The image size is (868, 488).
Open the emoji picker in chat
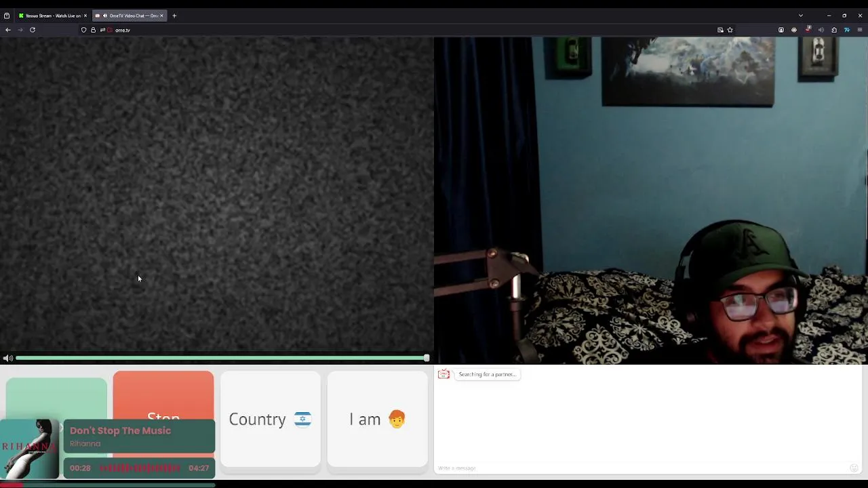pos(854,468)
